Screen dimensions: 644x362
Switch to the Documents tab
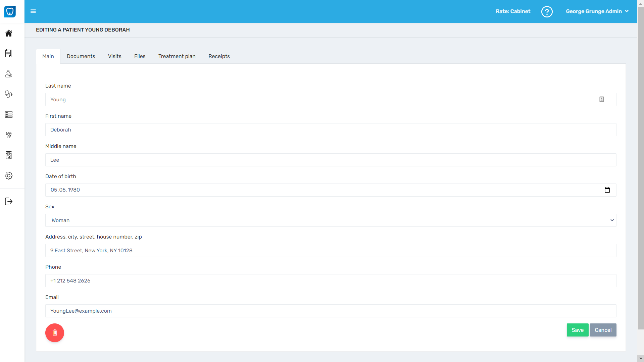(x=81, y=56)
